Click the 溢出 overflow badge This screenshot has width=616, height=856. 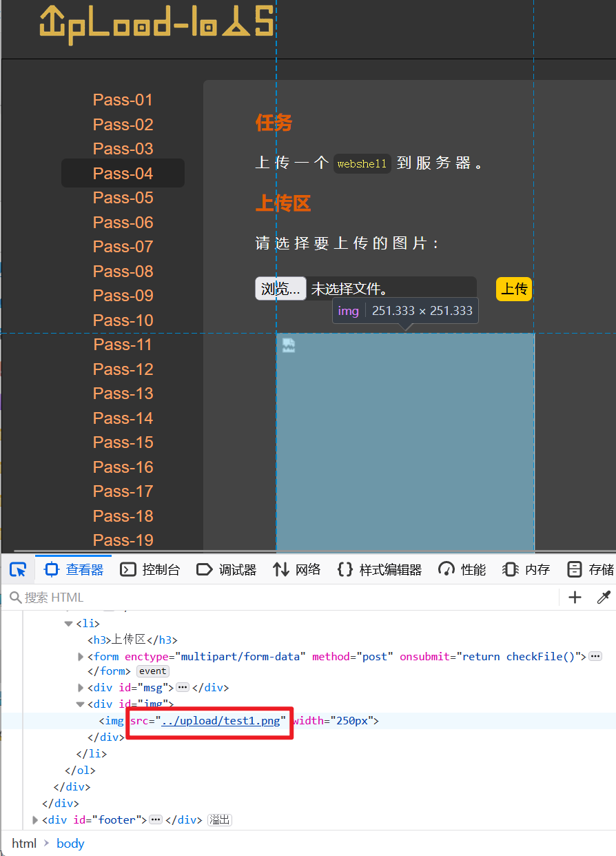point(220,820)
